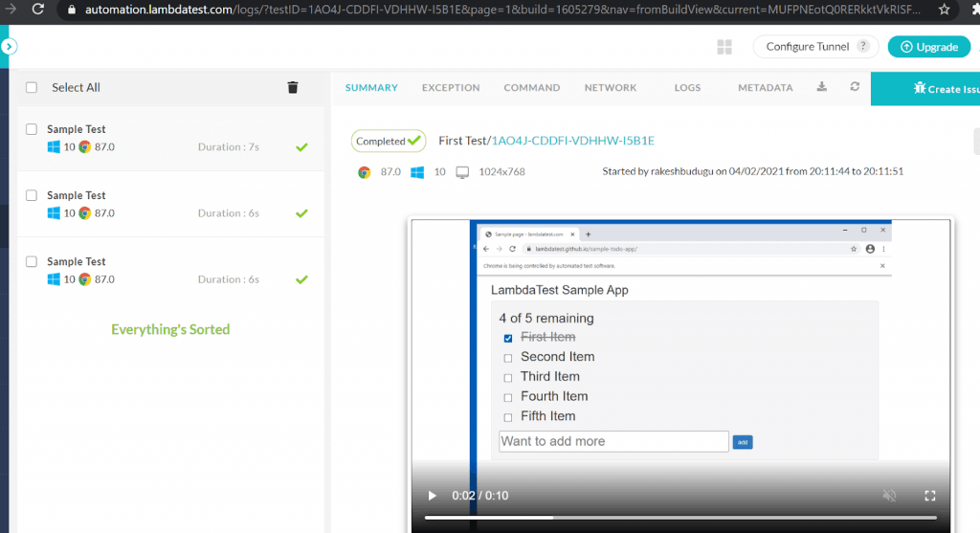Tick the first Sample Test checkbox
980x533 pixels.
tap(32, 129)
